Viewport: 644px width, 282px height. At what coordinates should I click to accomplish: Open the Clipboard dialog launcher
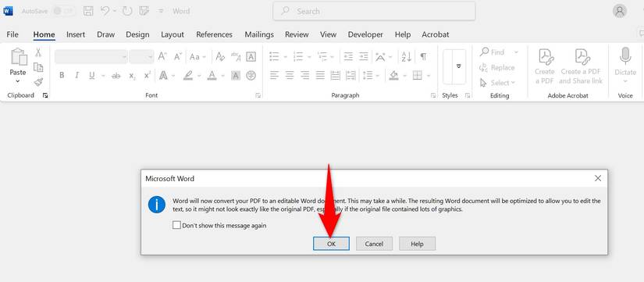coord(45,95)
